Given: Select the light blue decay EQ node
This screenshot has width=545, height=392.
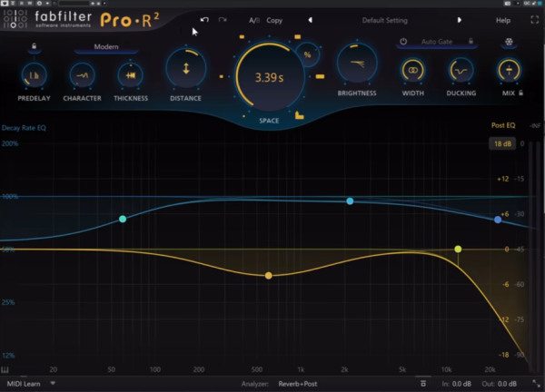Looking at the screenshot, I should [350, 201].
